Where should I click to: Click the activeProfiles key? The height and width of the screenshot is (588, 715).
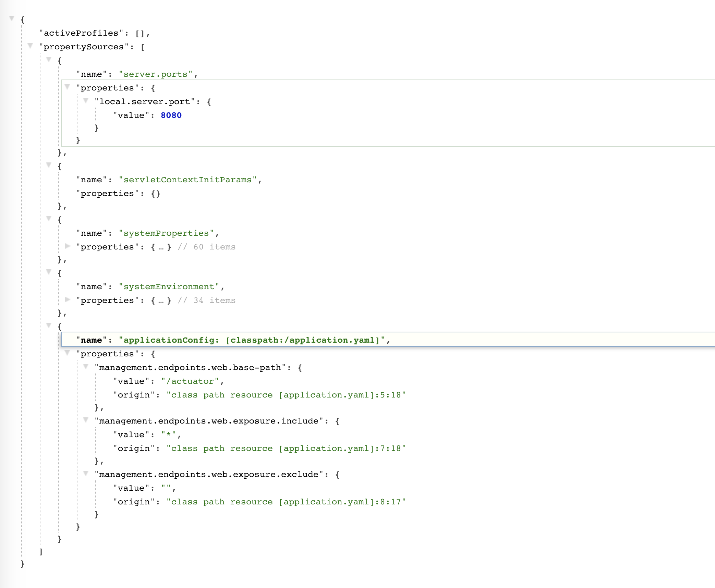[x=81, y=33]
